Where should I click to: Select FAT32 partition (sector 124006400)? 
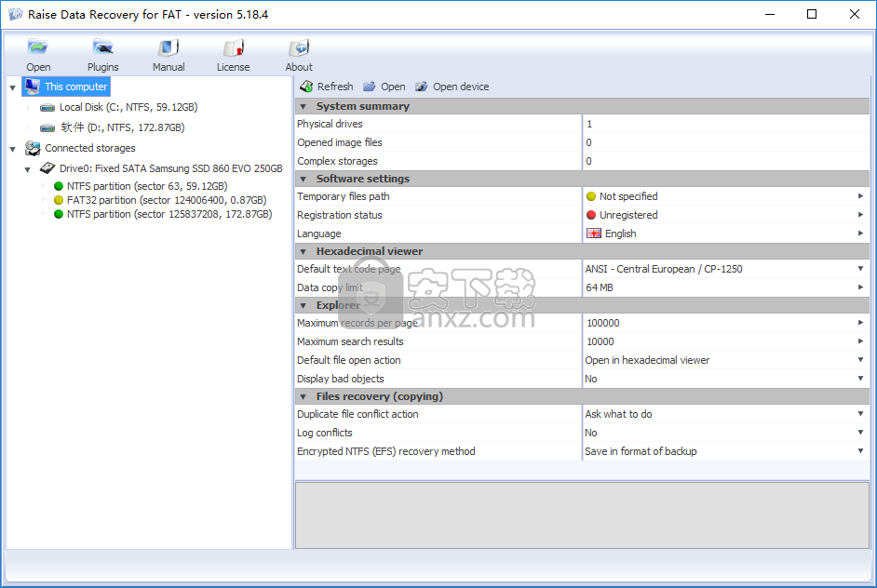[167, 200]
